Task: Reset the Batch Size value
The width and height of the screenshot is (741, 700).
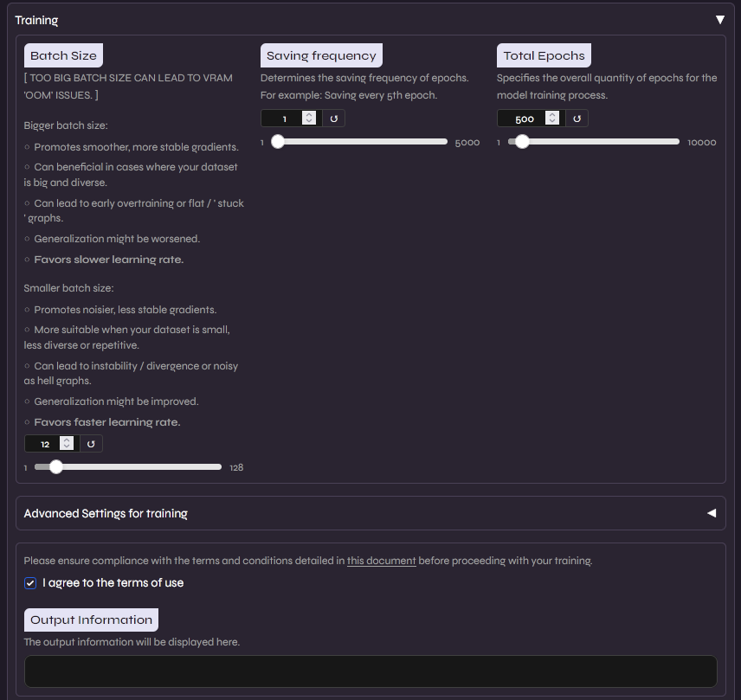Action: pyautogui.click(x=91, y=444)
